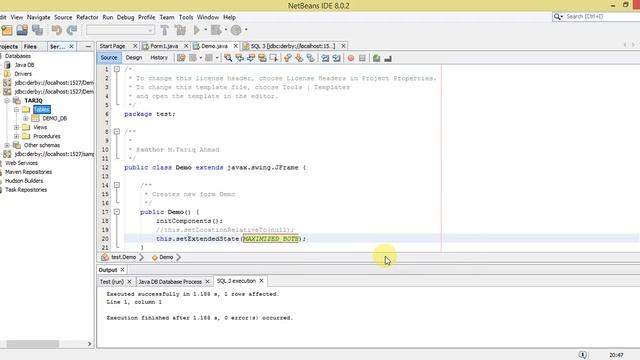Viewport: 640px width, 360px height.
Task: Collapse license comment fold at line 1
Action: [x=117, y=69]
